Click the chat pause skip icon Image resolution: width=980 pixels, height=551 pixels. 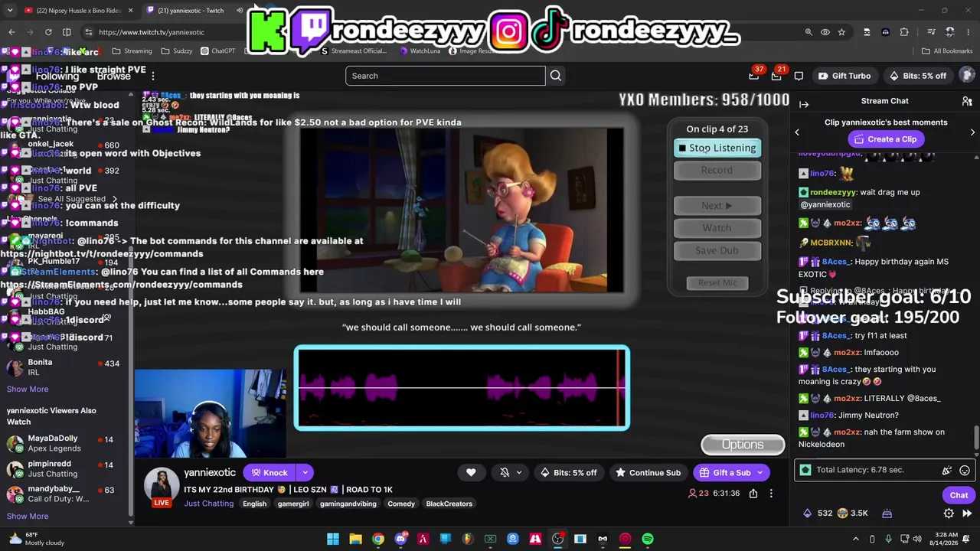[x=967, y=514]
